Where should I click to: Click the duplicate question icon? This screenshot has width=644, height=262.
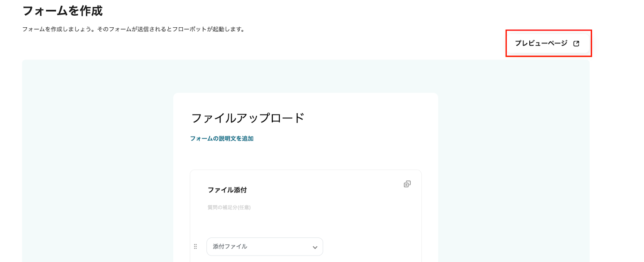click(x=407, y=184)
